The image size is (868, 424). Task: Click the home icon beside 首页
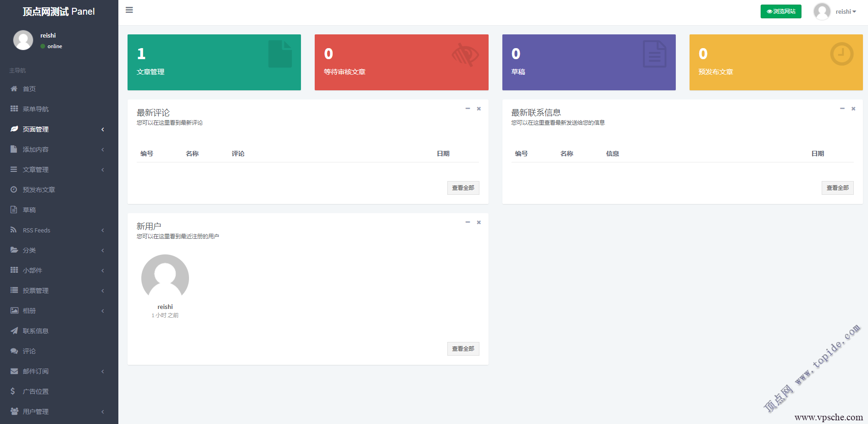[x=14, y=89]
